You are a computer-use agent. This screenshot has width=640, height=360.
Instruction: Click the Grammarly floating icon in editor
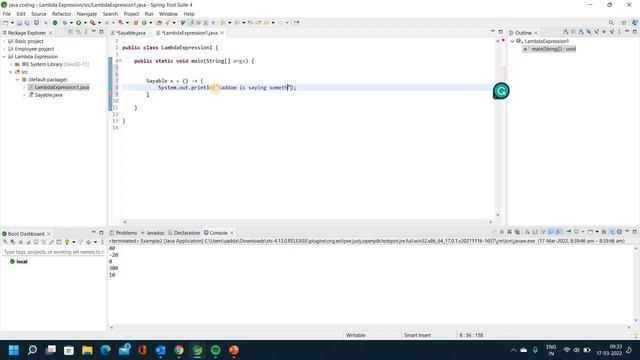(x=501, y=91)
